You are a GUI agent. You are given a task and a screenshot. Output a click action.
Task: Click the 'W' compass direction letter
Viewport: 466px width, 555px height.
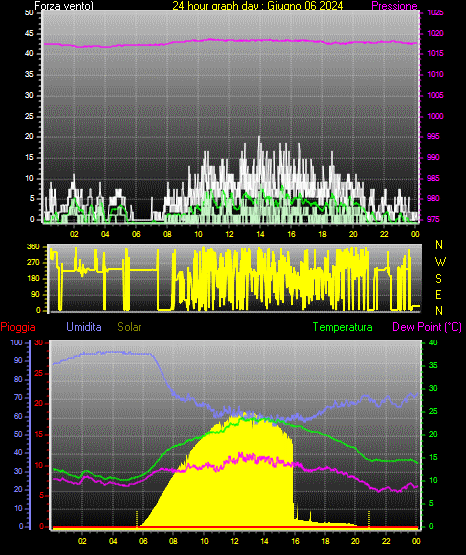[440, 262]
